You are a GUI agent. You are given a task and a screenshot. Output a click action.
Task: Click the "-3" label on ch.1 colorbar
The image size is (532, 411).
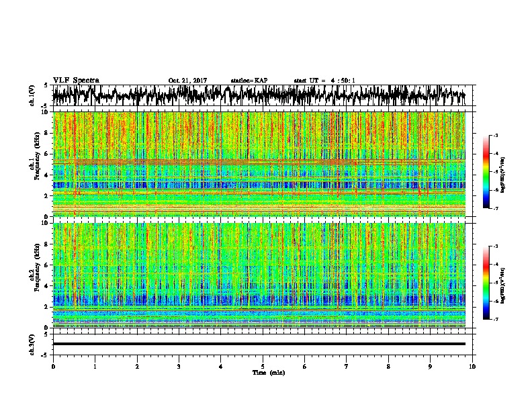496,136
